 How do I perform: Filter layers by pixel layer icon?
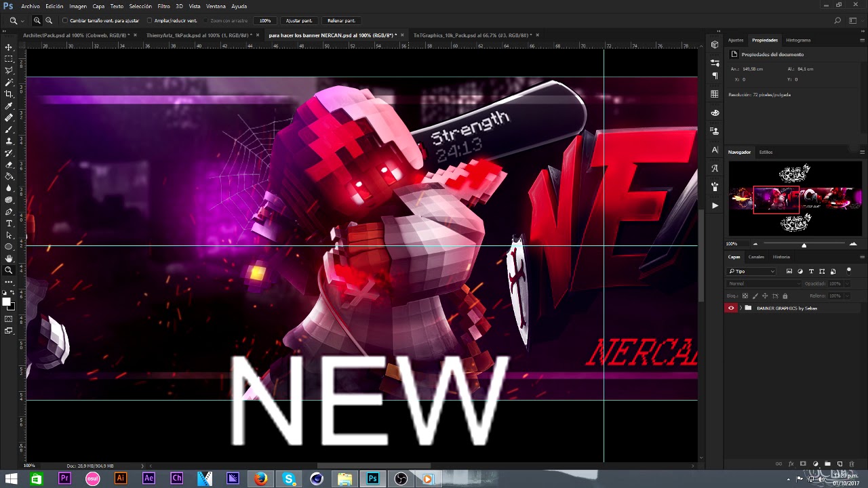[x=789, y=271]
